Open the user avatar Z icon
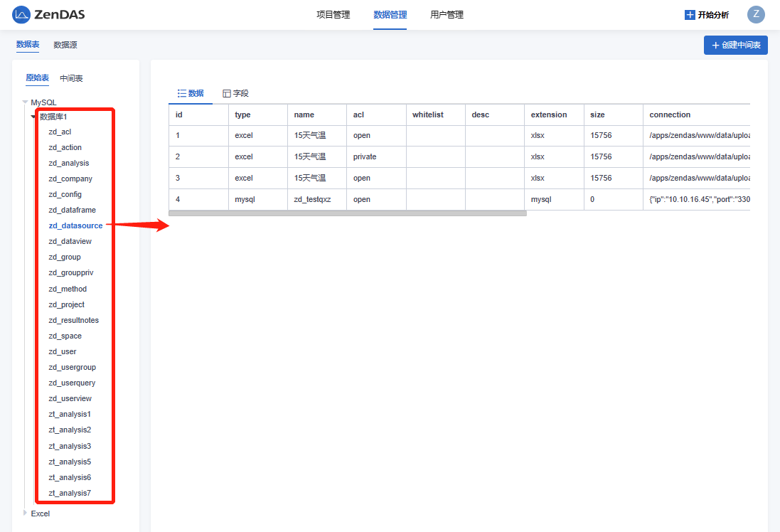Screen dimensions: 780x532 pyautogui.click(x=756, y=14)
